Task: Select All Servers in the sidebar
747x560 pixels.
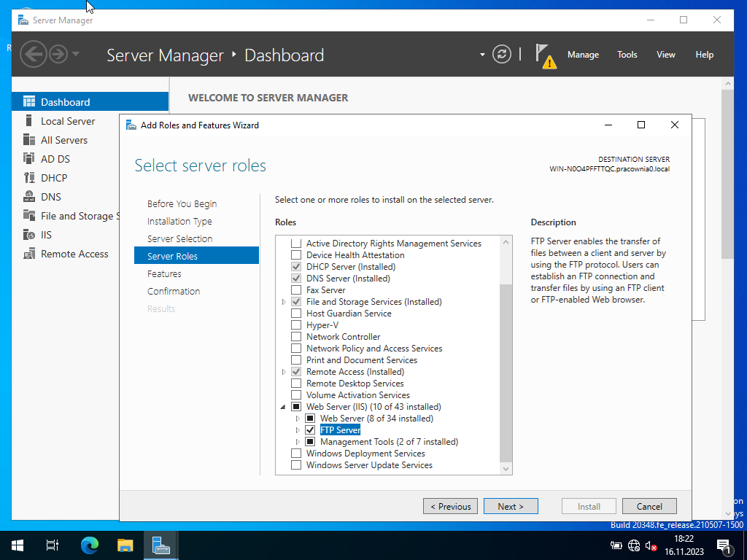Action: [x=66, y=140]
